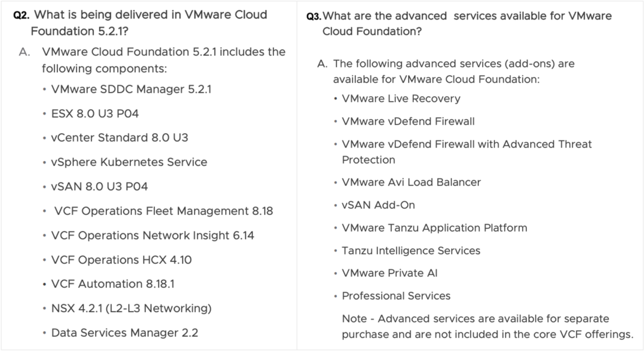The height and width of the screenshot is (351, 644).
Task: Click the Data Services Manager 2.2 line
Action: point(124,333)
